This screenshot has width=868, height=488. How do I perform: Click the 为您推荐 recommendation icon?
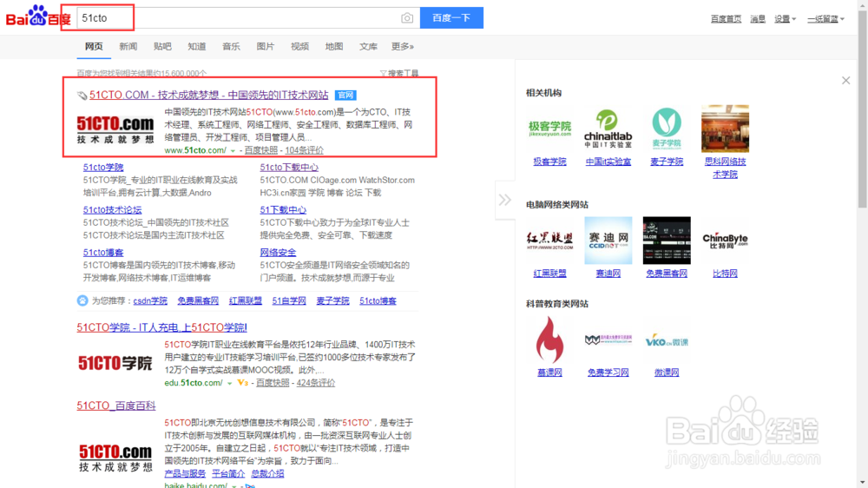tap(82, 300)
